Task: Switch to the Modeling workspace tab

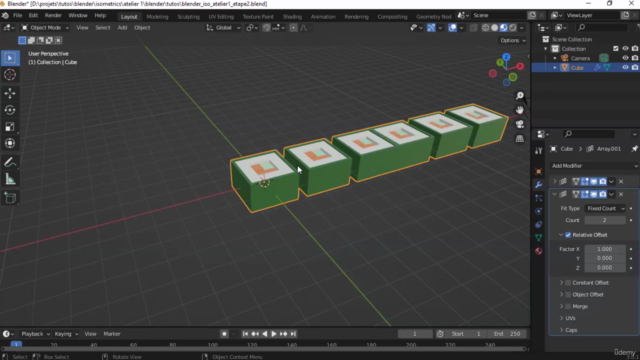Action: 157,17
